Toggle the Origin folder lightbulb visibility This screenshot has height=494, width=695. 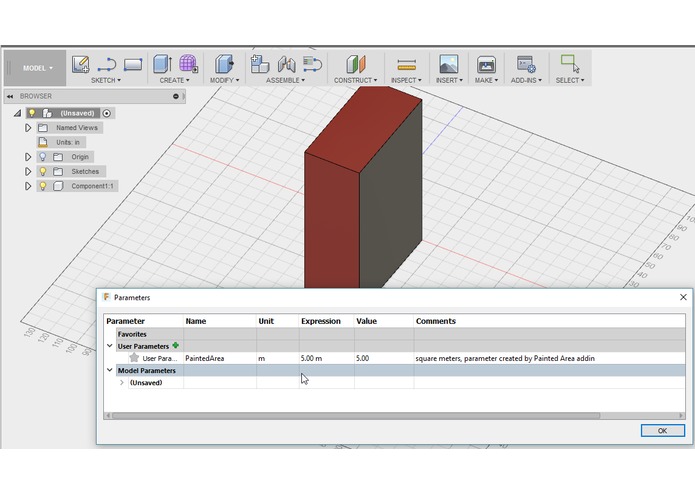point(43,157)
